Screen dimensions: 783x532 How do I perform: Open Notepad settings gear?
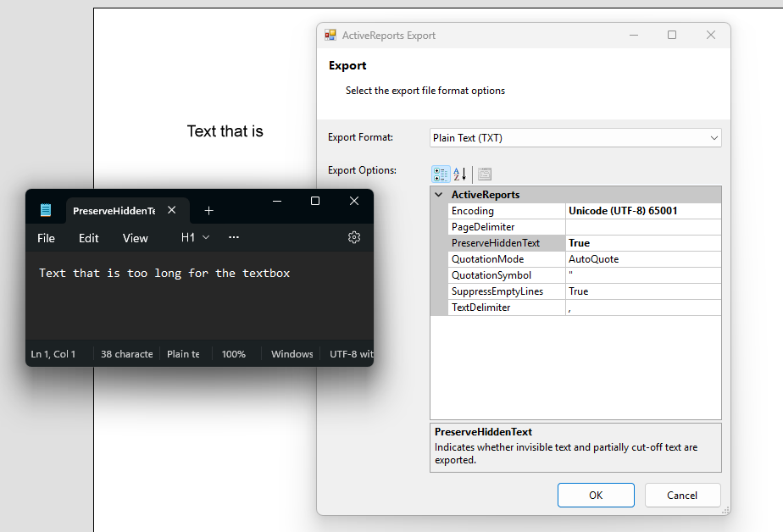354,238
